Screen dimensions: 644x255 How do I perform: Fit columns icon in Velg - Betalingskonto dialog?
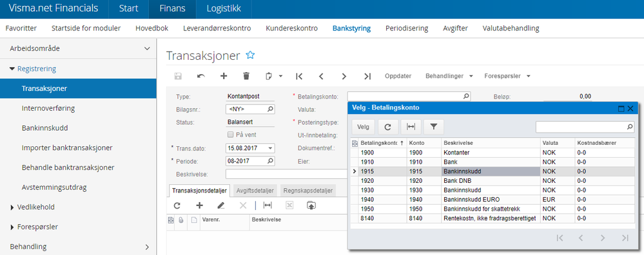point(411,127)
